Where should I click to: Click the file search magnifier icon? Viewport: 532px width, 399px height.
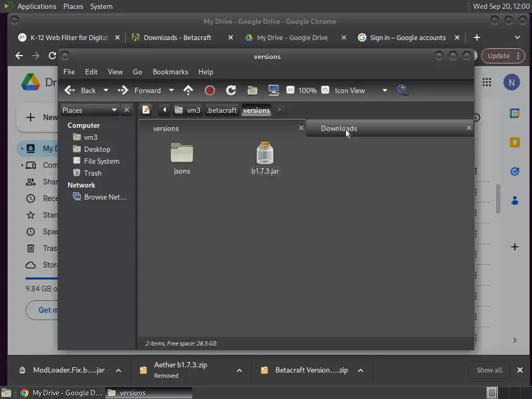(x=402, y=90)
